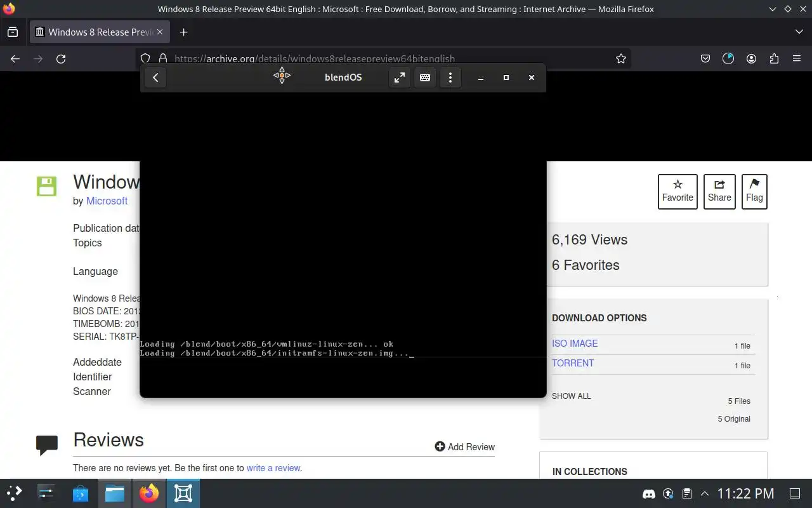Click the Reviews speech bubble icon

pos(47,445)
